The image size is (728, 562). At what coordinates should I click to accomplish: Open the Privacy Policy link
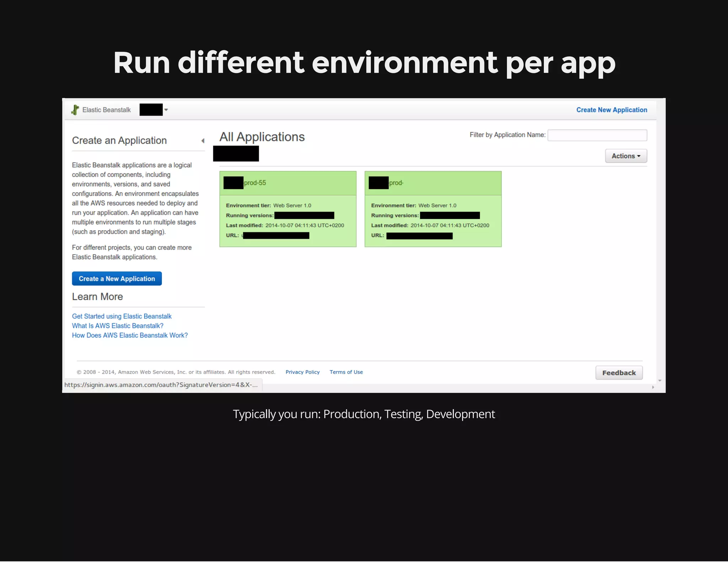(x=303, y=372)
